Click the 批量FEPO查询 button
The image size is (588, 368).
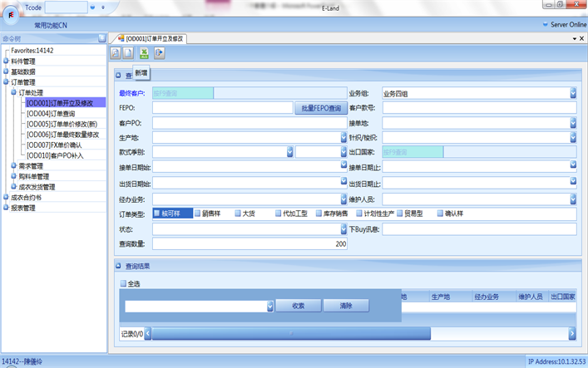[320, 108]
